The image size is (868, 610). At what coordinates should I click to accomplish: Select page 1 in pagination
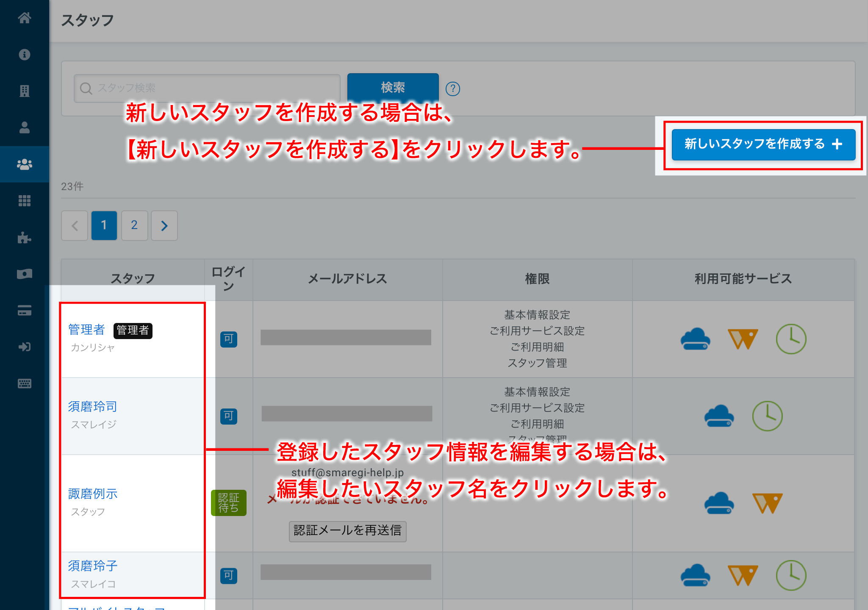click(x=104, y=226)
